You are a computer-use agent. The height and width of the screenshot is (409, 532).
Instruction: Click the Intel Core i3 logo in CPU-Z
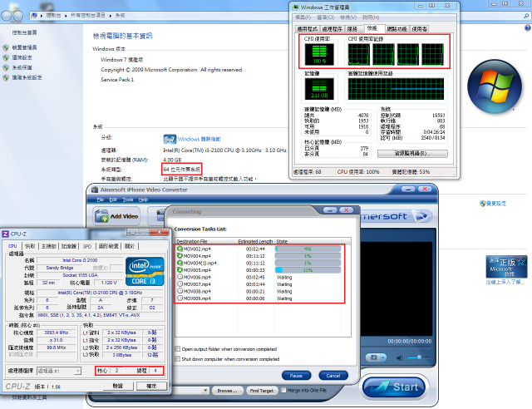click(145, 271)
